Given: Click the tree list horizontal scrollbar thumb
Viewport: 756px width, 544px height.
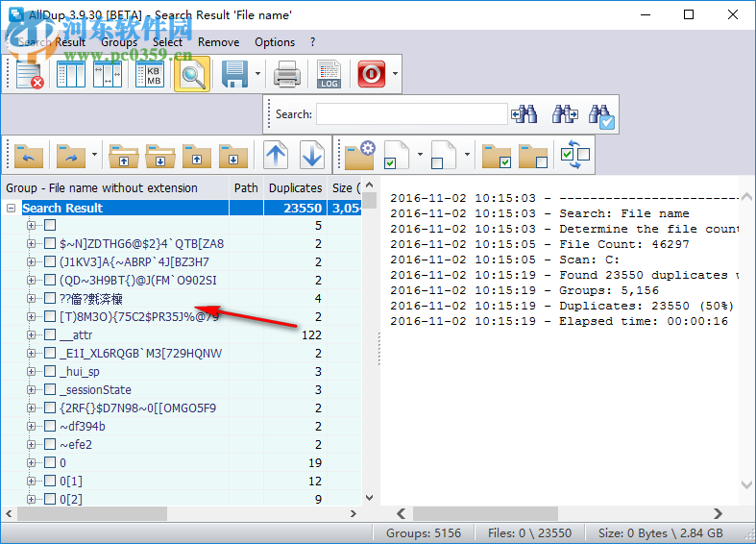Looking at the screenshot, I should pyautogui.click(x=92, y=513).
